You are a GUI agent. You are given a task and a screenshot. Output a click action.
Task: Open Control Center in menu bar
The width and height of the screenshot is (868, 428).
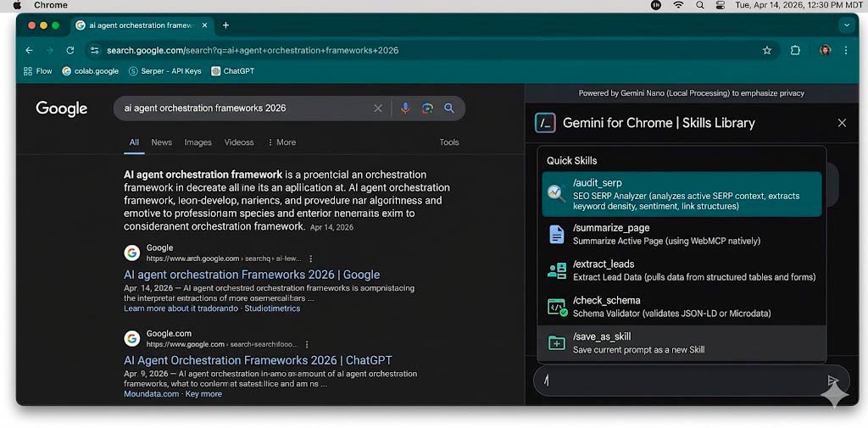pos(721,5)
